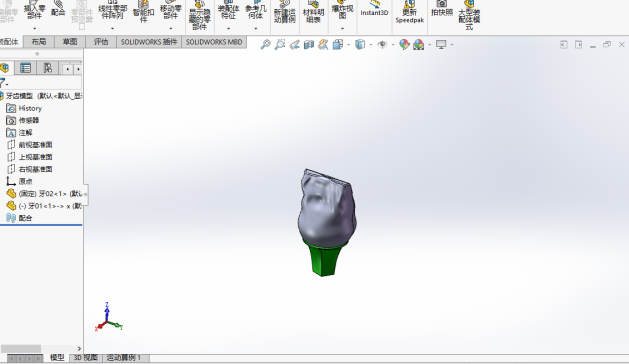The height and width of the screenshot is (364, 629).
Task: Switch to the 布局 (Layout) tab
Action: [39, 42]
